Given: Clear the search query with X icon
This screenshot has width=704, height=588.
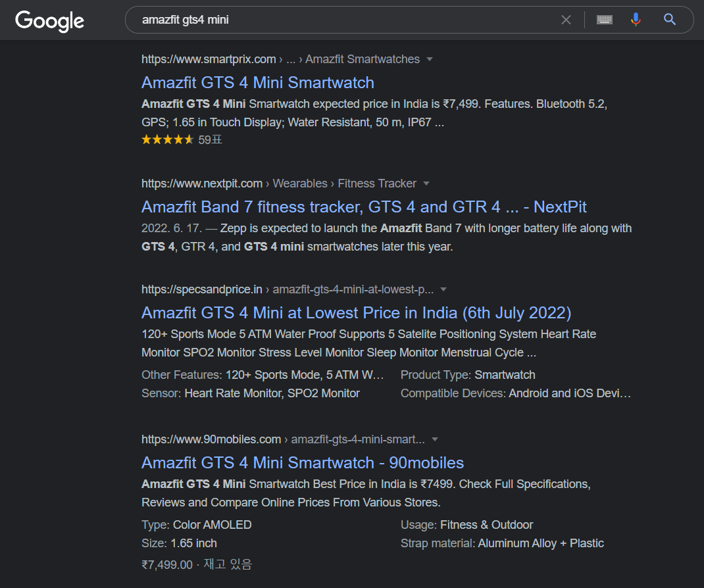Looking at the screenshot, I should coord(566,20).
